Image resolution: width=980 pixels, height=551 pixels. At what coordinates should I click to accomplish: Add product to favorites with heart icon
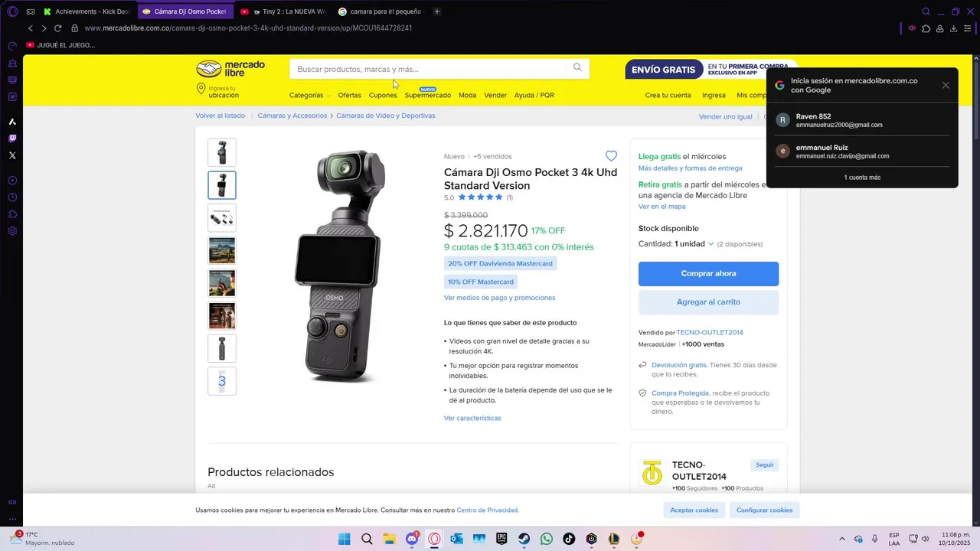click(611, 156)
